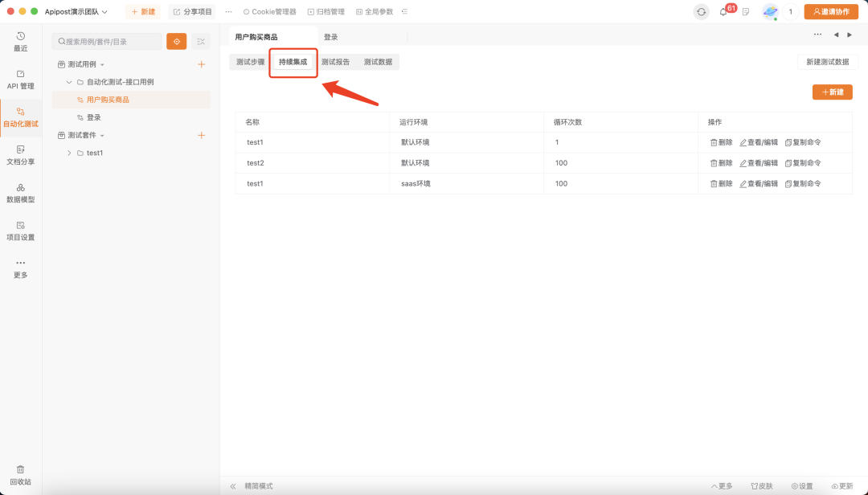This screenshot has width=868, height=495.
Task: Open the 测试步骤 sub-tab
Action: (x=250, y=62)
